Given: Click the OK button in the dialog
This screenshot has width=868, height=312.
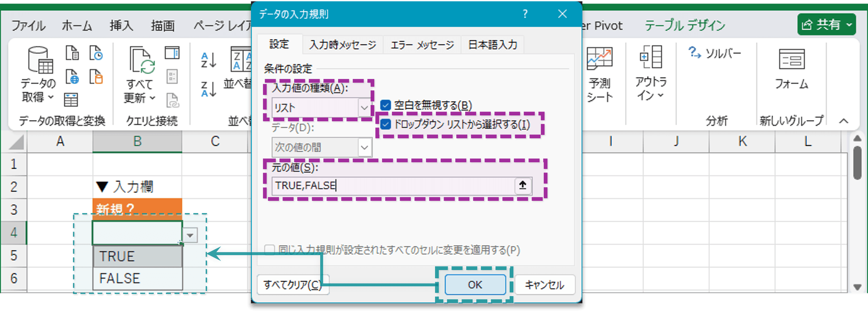Looking at the screenshot, I should pos(475,284).
